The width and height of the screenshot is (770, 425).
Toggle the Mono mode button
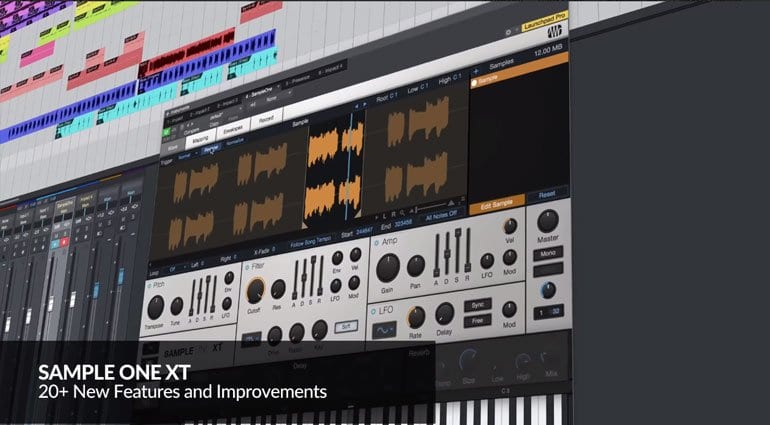click(548, 254)
